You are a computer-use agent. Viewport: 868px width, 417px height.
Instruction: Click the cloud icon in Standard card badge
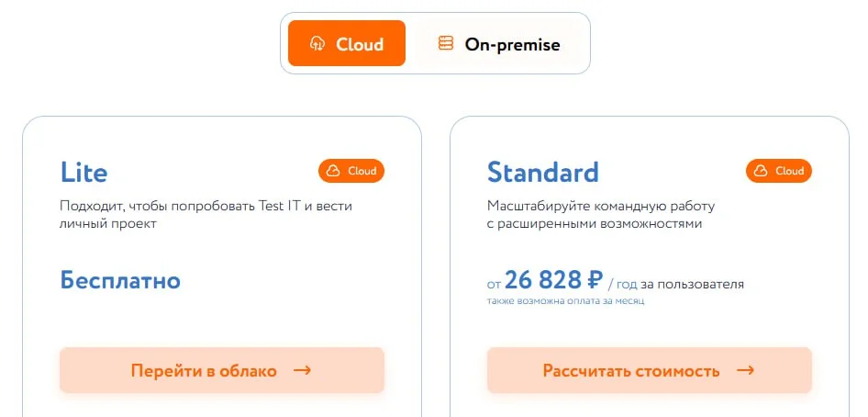[x=762, y=171]
